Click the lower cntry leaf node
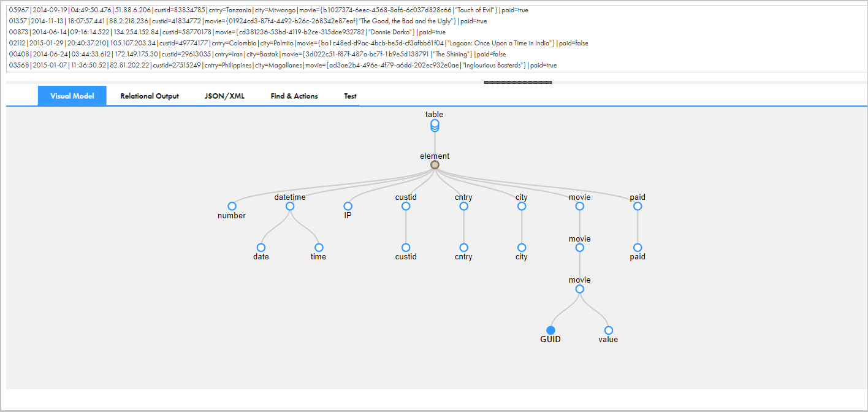Screen dimensions: 868x412 coord(463,248)
